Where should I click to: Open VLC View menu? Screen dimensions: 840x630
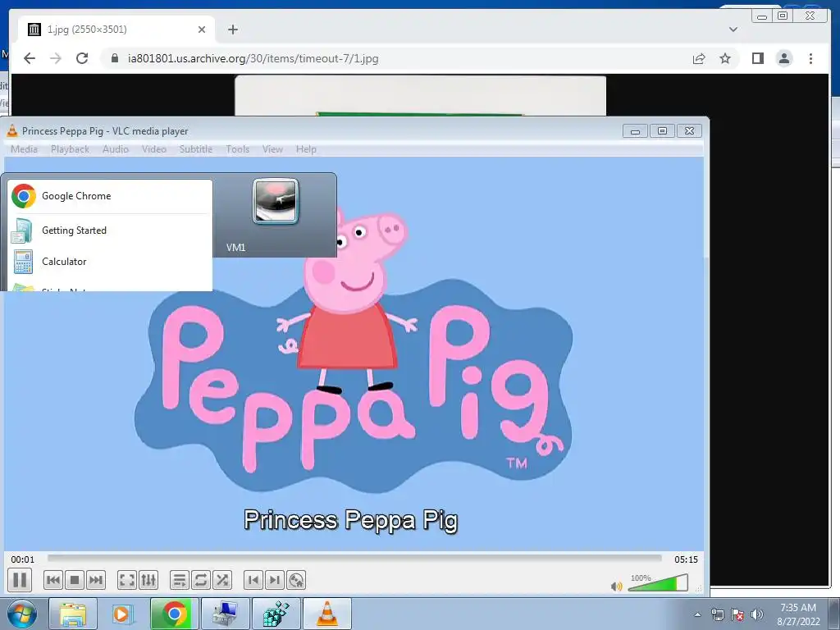click(272, 149)
